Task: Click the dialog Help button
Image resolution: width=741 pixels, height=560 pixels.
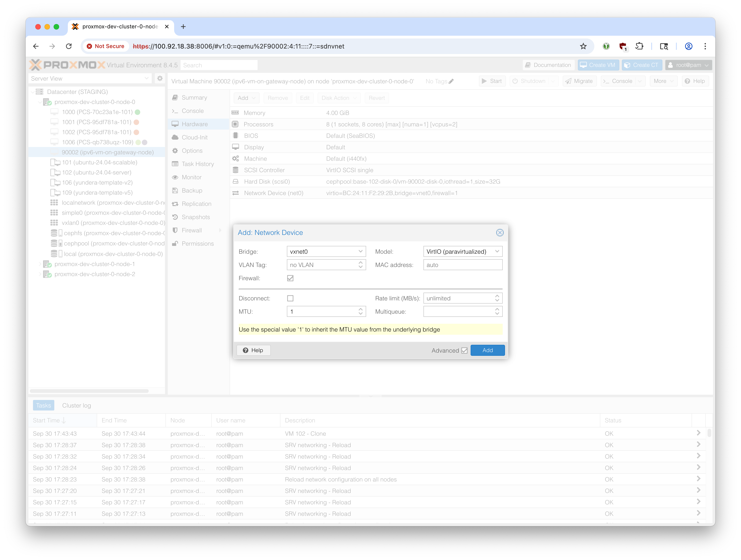Action: (x=253, y=350)
